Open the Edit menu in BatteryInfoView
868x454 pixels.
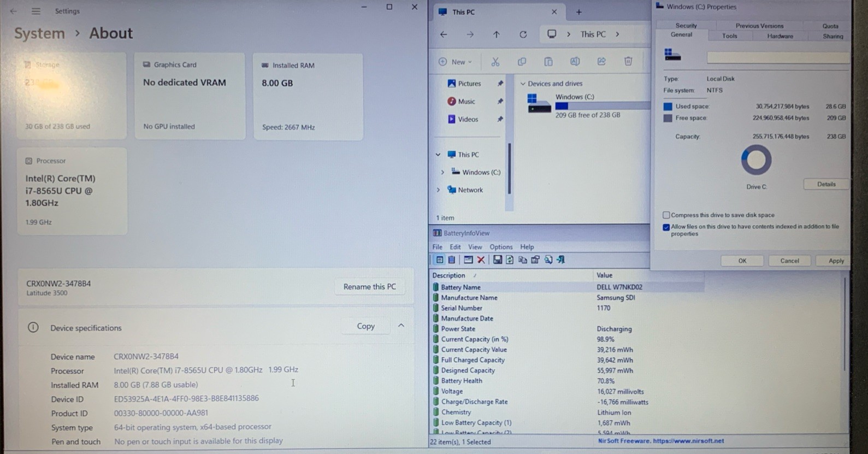point(455,247)
